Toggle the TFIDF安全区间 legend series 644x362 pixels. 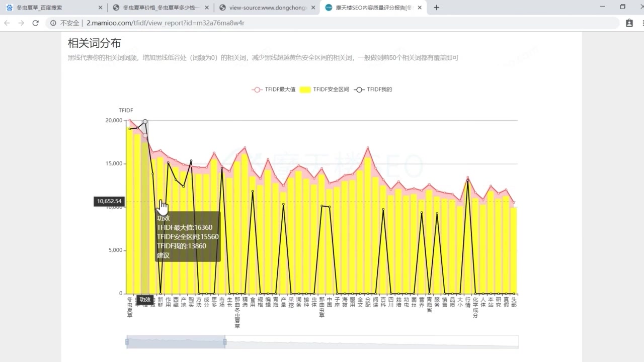[x=325, y=89]
